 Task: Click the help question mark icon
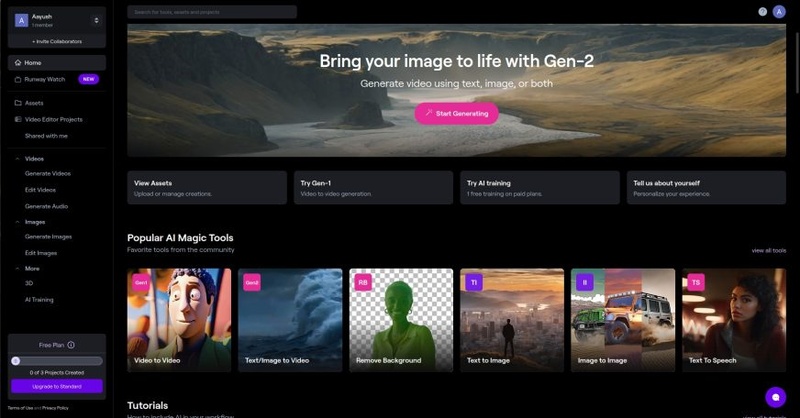click(763, 12)
